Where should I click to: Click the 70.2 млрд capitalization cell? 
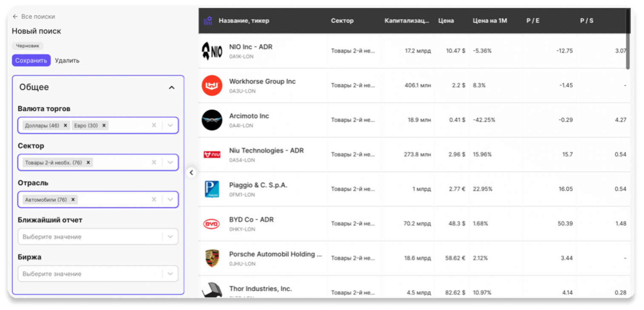(x=418, y=224)
